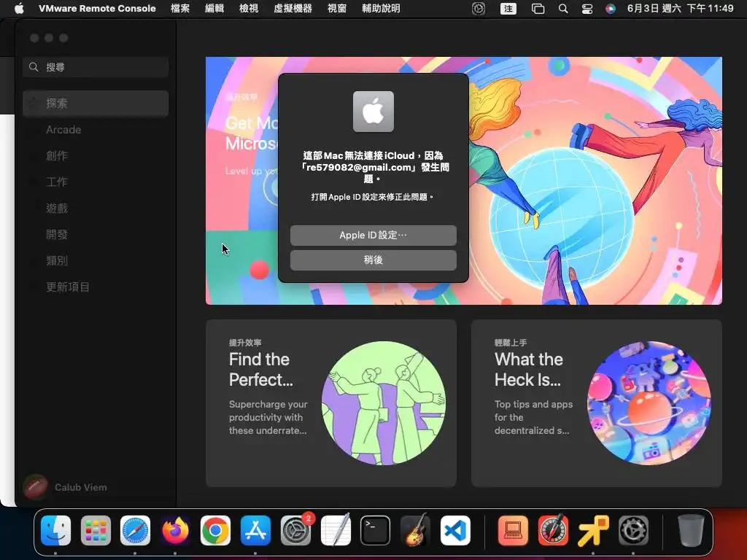This screenshot has width=747, height=560.
Task: Open Launchpad in the Dock
Action: pos(96,531)
